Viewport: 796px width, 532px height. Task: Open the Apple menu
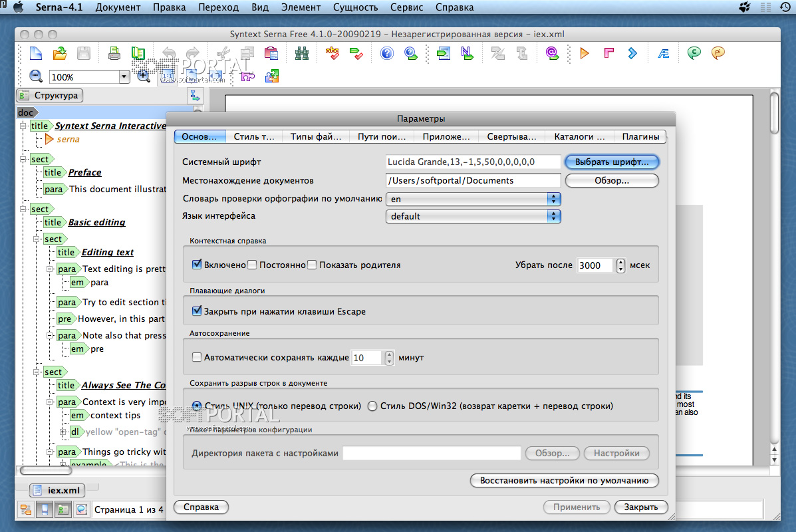coord(18,7)
